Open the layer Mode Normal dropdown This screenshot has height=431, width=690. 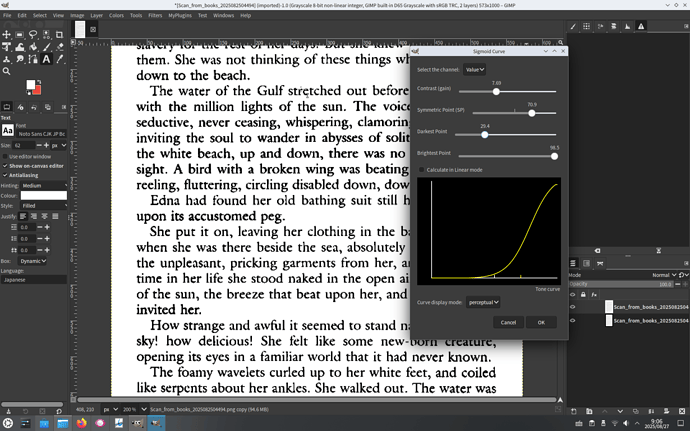coord(664,275)
